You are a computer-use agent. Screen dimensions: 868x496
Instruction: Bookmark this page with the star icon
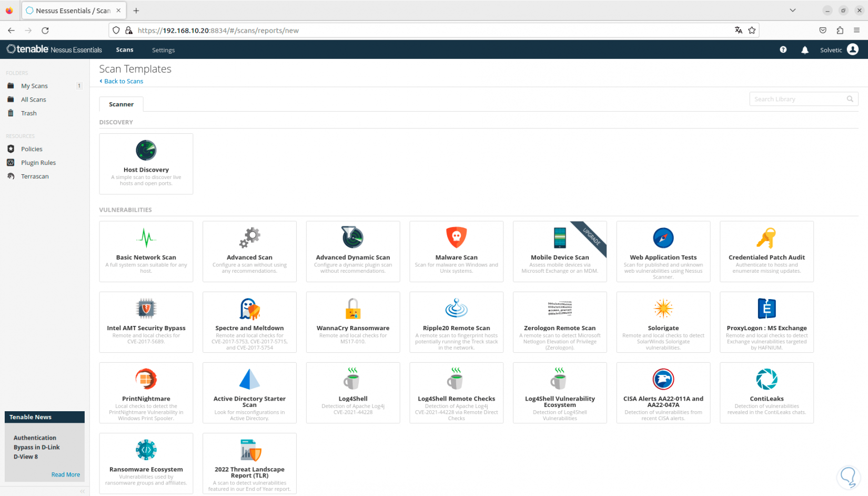[x=752, y=31]
